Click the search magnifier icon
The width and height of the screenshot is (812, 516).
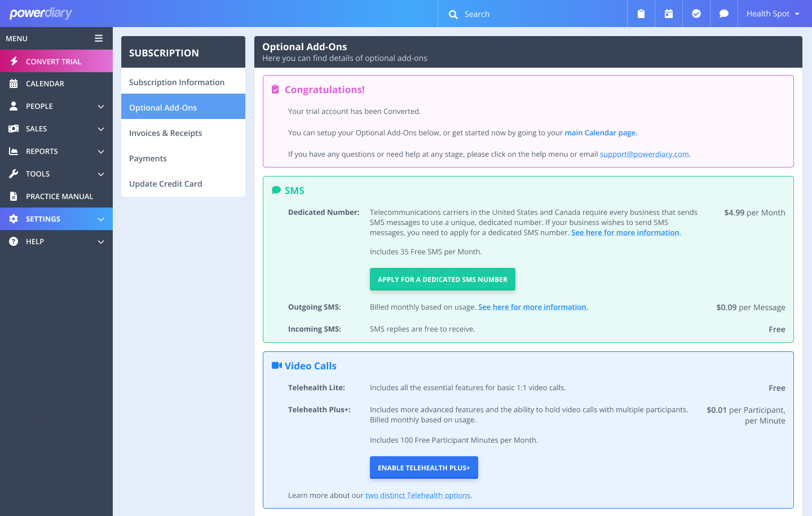[x=453, y=14]
